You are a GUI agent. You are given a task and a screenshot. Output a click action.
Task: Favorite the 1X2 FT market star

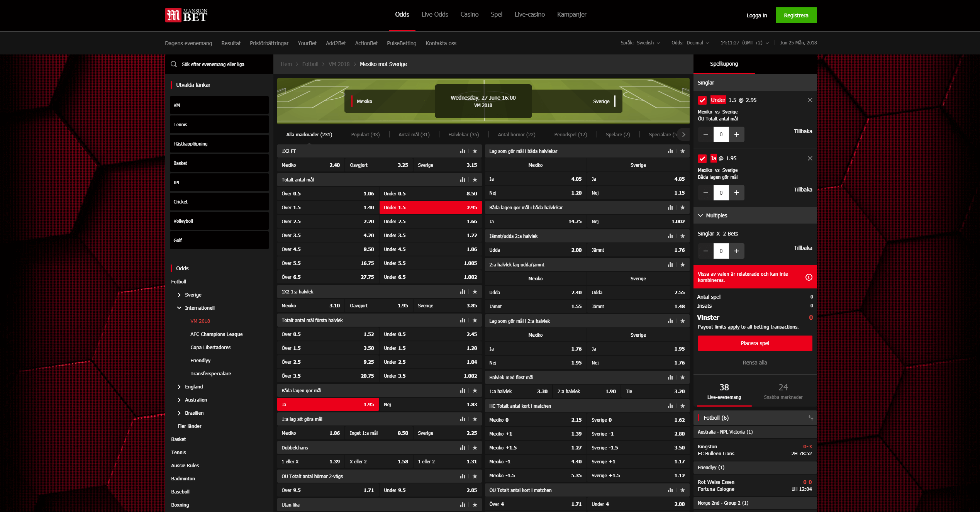click(x=475, y=151)
